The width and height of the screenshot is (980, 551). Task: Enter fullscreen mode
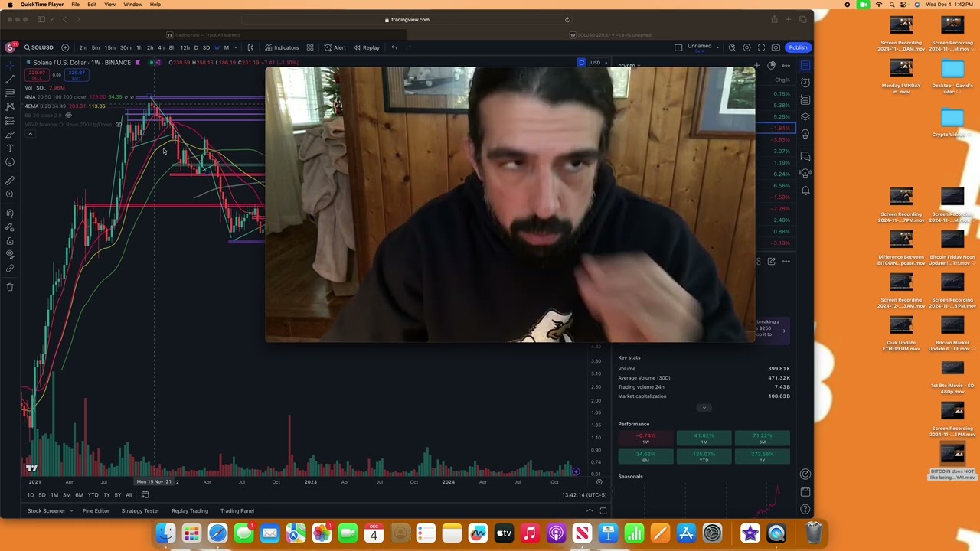[762, 47]
